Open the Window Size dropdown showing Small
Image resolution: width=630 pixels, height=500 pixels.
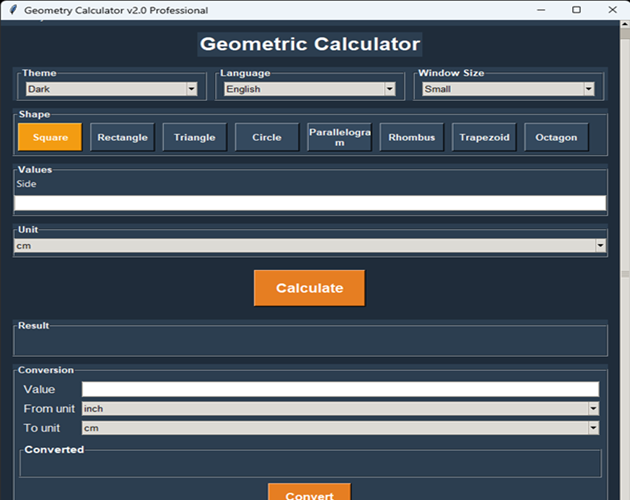(x=508, y=89)
